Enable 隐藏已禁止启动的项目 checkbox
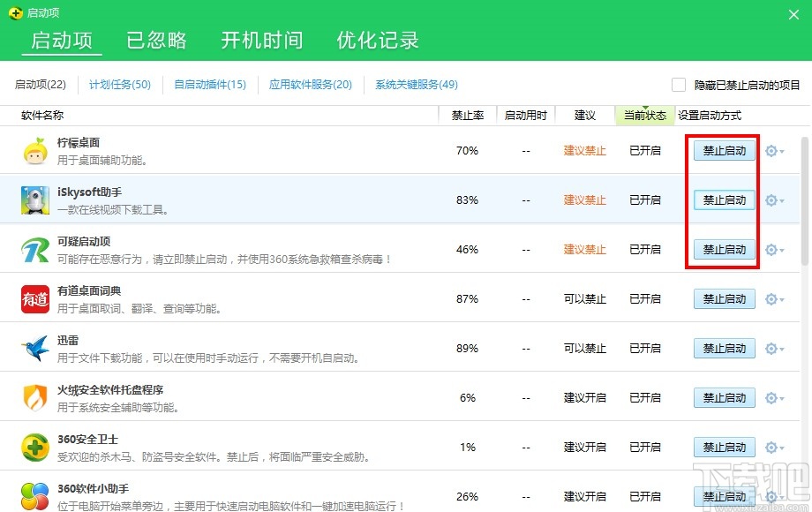 tap(678, 84)
